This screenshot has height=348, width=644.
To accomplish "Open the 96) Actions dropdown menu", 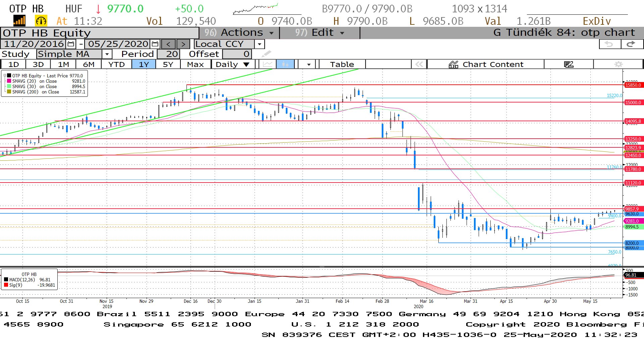I will point(239,33).
